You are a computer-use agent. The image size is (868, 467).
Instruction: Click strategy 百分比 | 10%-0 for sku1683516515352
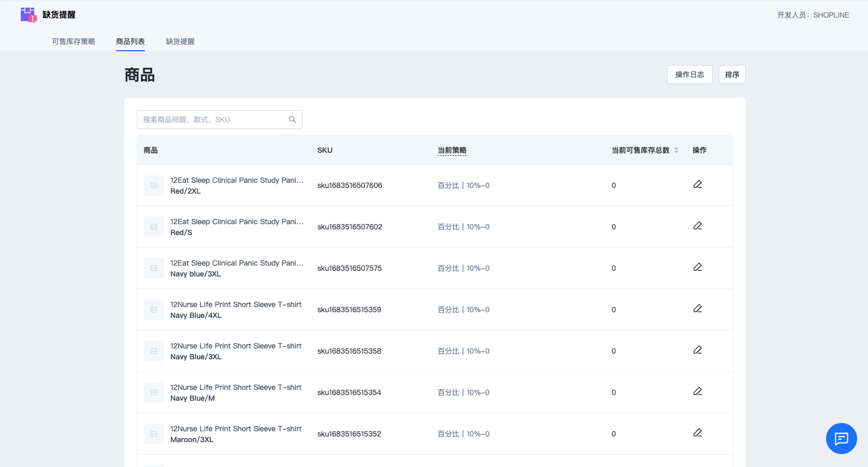[464, 434]
